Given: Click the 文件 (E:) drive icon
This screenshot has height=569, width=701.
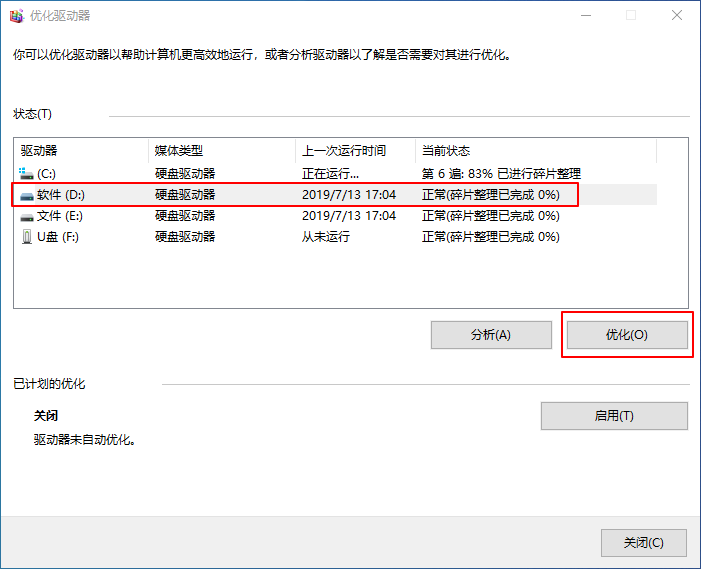Looking at the screenshot, I should (27, 215).
